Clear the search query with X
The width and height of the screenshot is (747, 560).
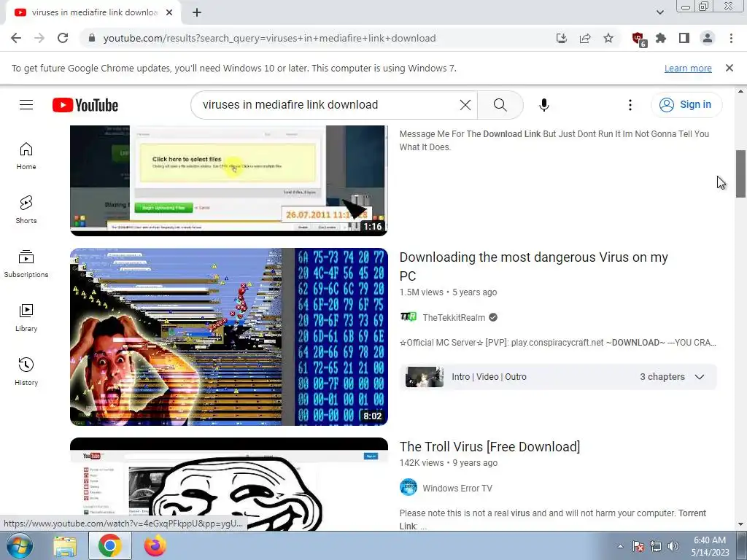point(465,105)
